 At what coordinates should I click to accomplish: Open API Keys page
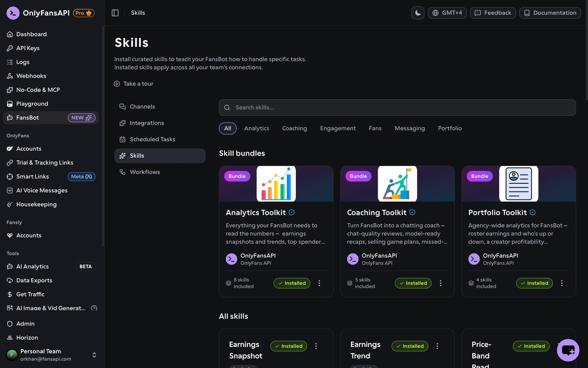tap(51, 48)
